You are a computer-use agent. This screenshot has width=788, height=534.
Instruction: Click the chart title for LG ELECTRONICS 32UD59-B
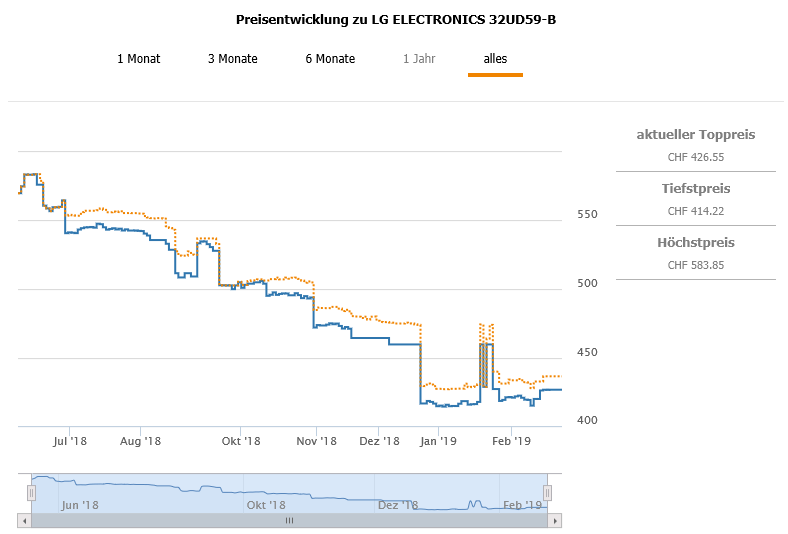click(x=395, y=20)
